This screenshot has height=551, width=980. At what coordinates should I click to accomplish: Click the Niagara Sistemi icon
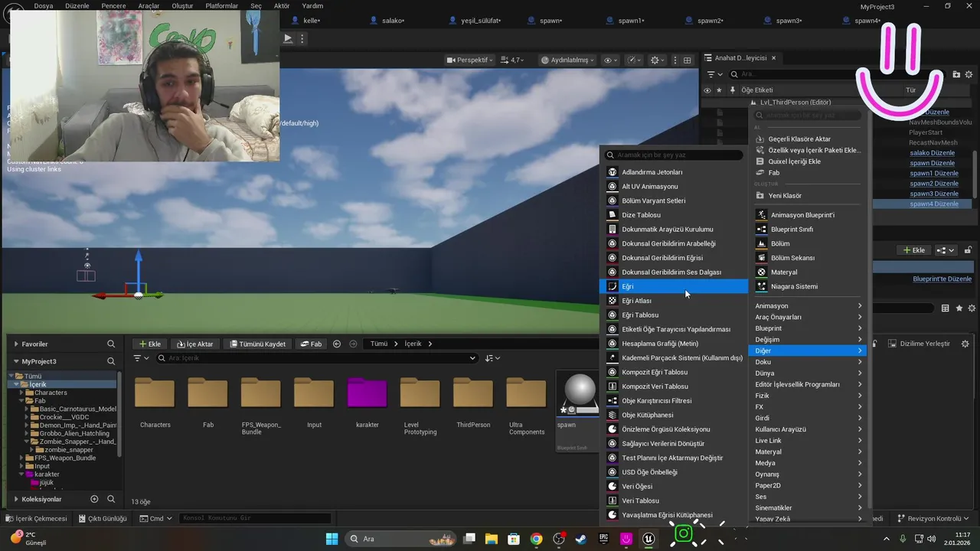coord(761,286)
